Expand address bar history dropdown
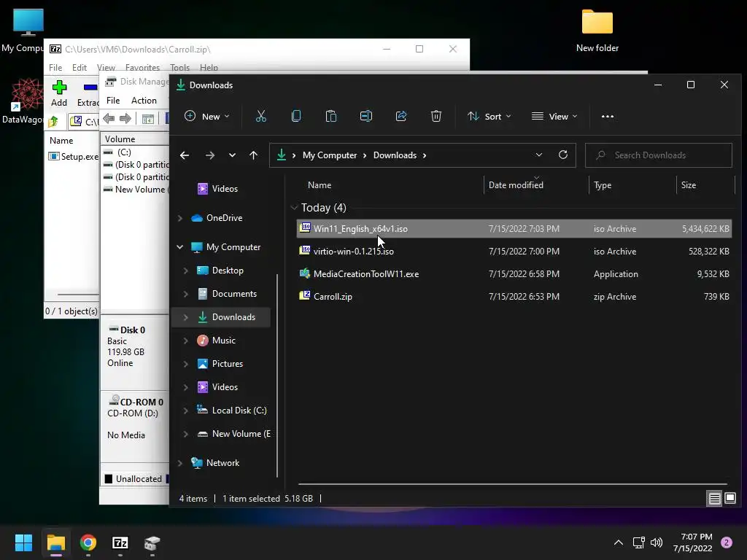 tap(539, 155)
